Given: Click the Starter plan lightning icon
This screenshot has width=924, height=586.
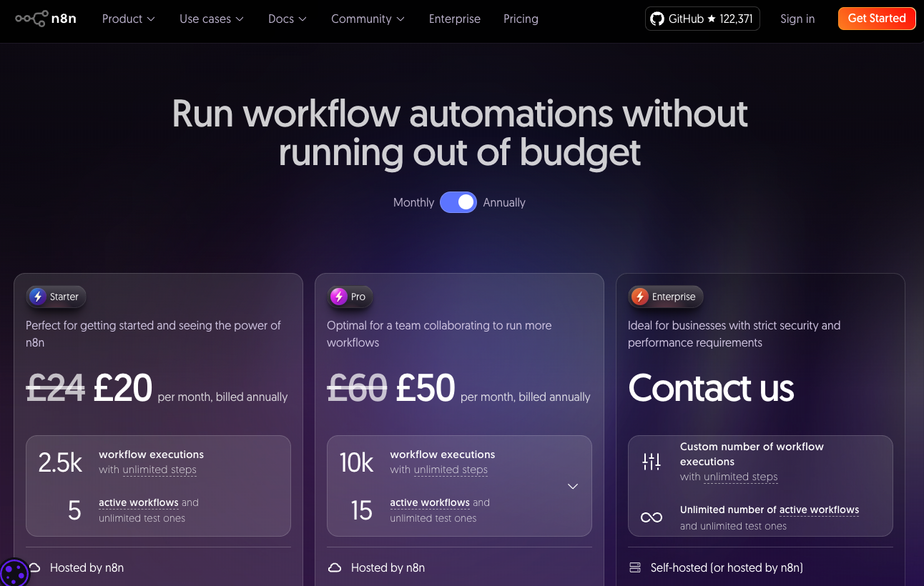Looking at the screenshot, I should tap(38, 297).
